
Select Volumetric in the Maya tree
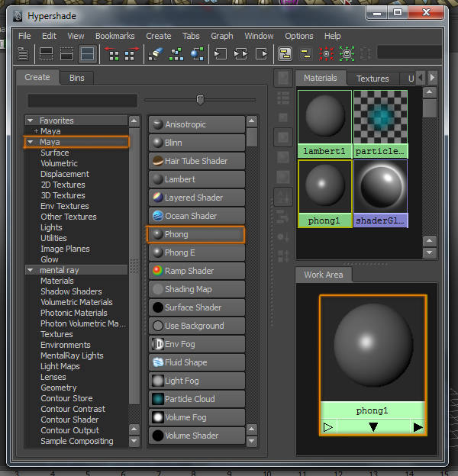(x=60, y=163)
